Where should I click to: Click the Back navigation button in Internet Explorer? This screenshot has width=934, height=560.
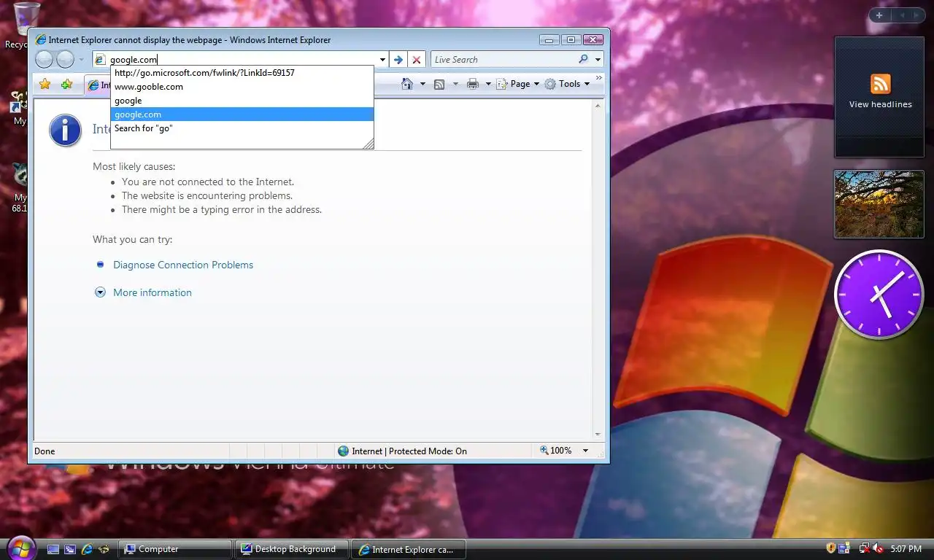44,60
